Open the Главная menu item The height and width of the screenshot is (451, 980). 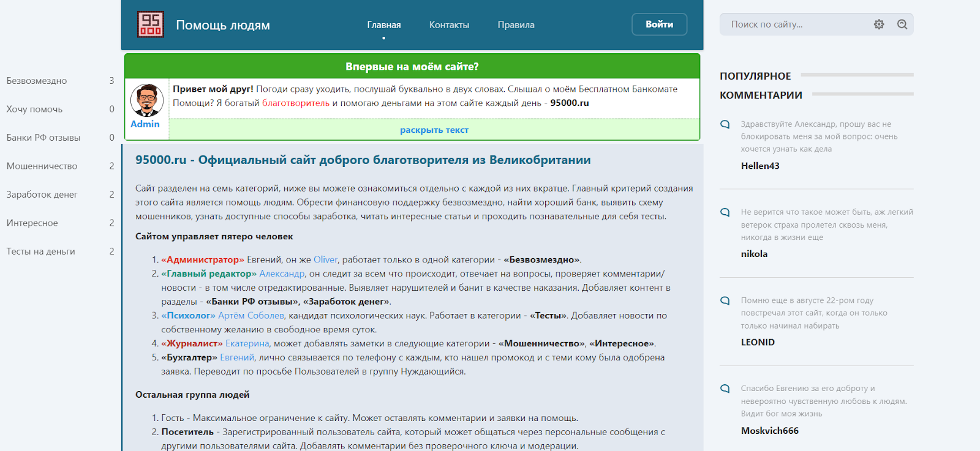pos(384,25)
